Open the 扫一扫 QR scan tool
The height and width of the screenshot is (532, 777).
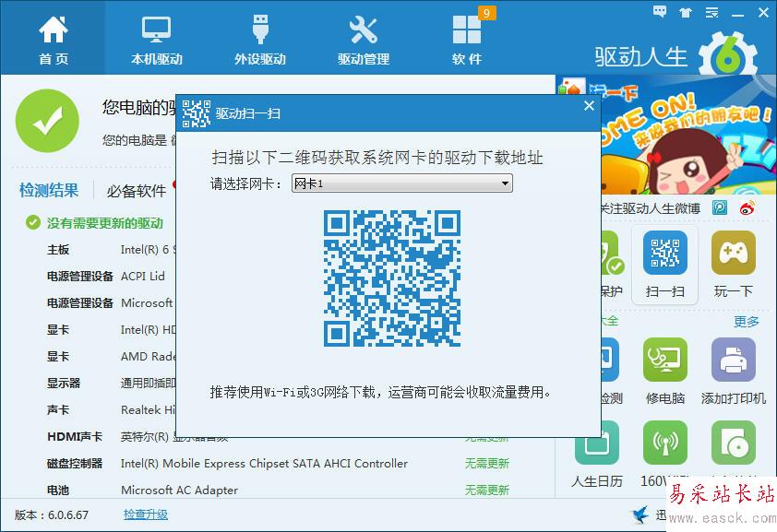[665, 265]
